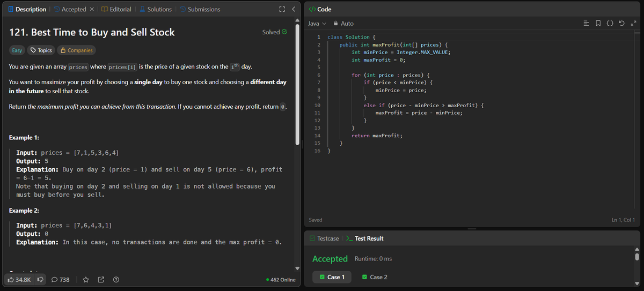Click the 'return maxProfit;' line

377,136
